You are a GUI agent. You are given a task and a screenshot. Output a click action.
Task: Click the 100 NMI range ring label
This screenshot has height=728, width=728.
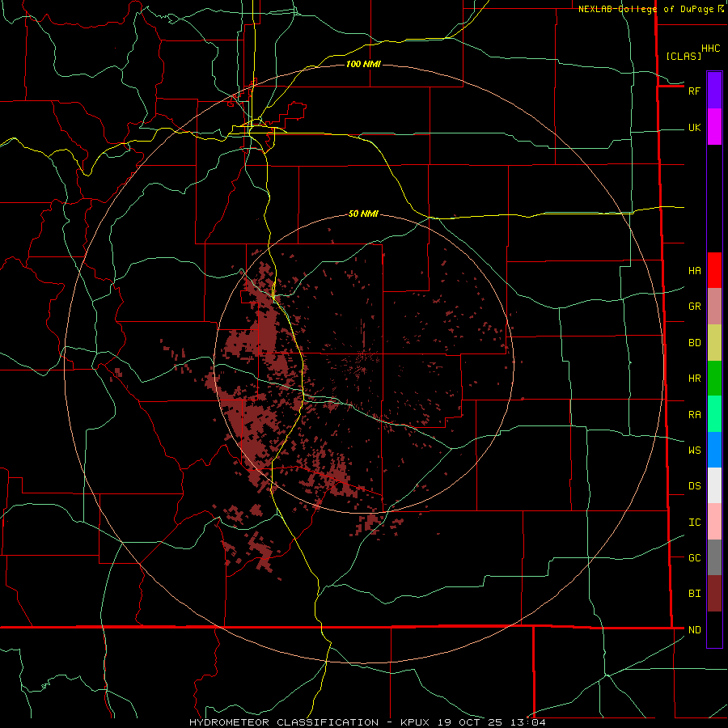coord(363,64)
